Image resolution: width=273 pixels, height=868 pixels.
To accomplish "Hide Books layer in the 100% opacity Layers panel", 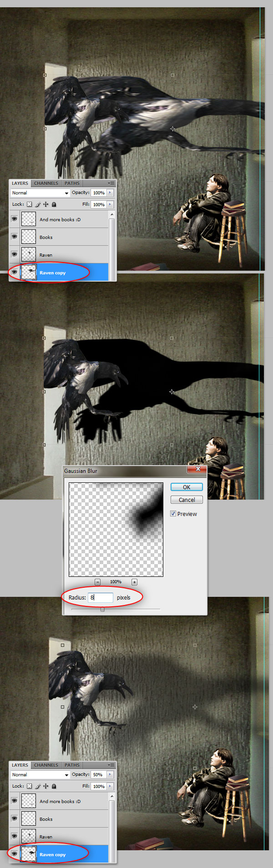I will point(15,237).
